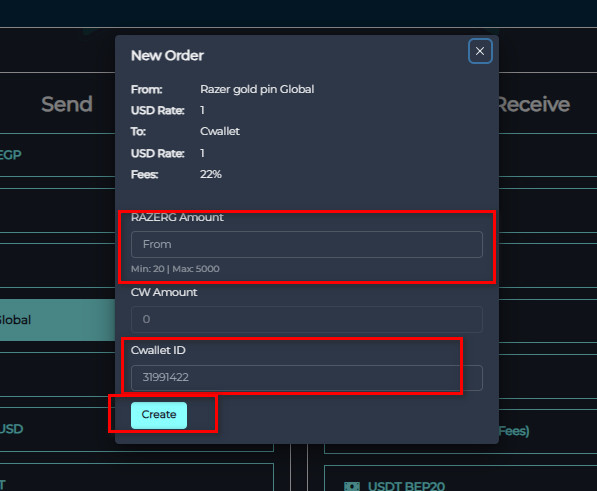This screenshot has height=491, width=597.
Task: Click the money icon beside USDT BEP20
Action: (351, 486)
